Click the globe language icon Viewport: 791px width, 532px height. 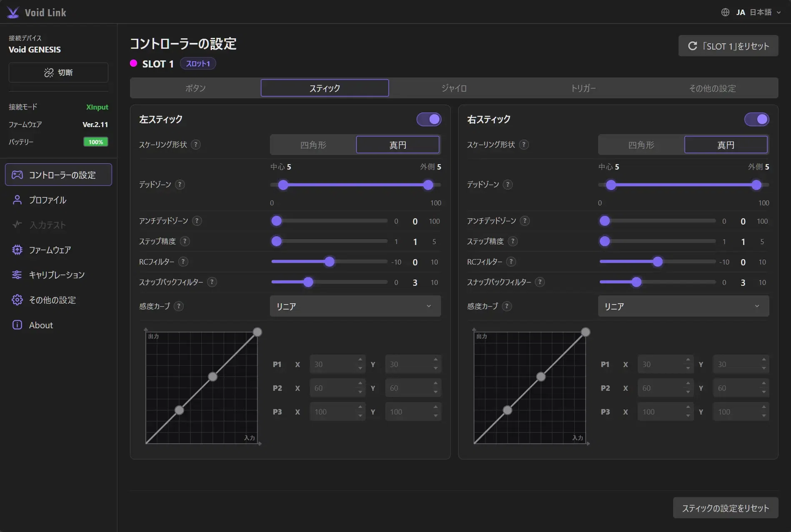[x=725, y=12]
